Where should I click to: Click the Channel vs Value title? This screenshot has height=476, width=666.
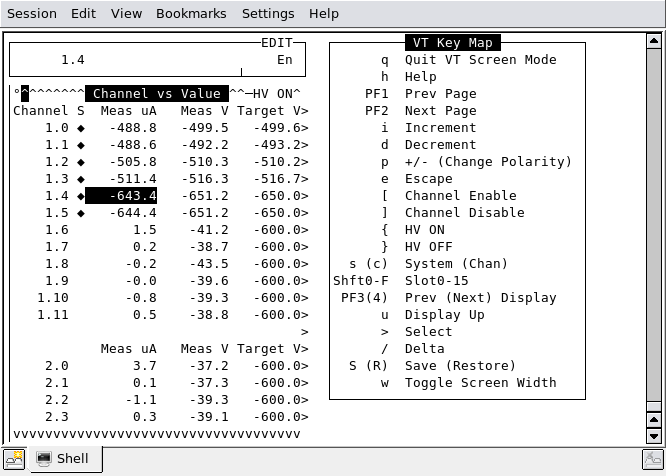pyautogui.click(x=157, y=93)
